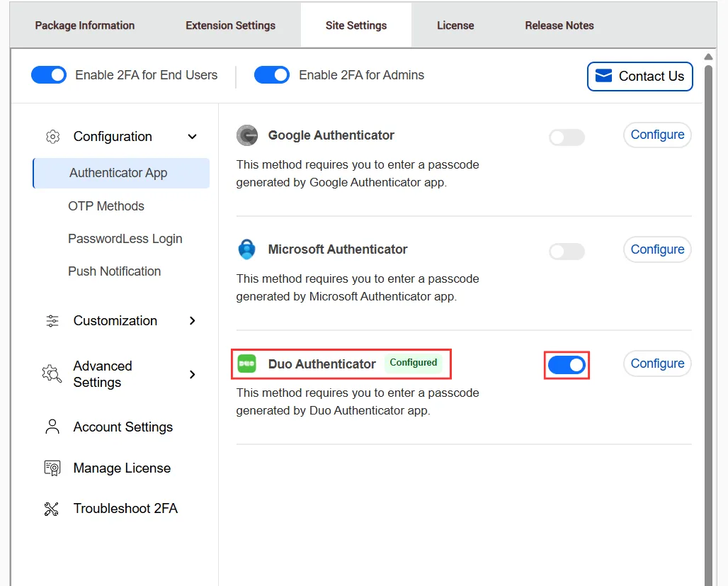Click the Advanced Settings wrench icon
The height and width of the screenshot is (586, 728).
point(50,374)
